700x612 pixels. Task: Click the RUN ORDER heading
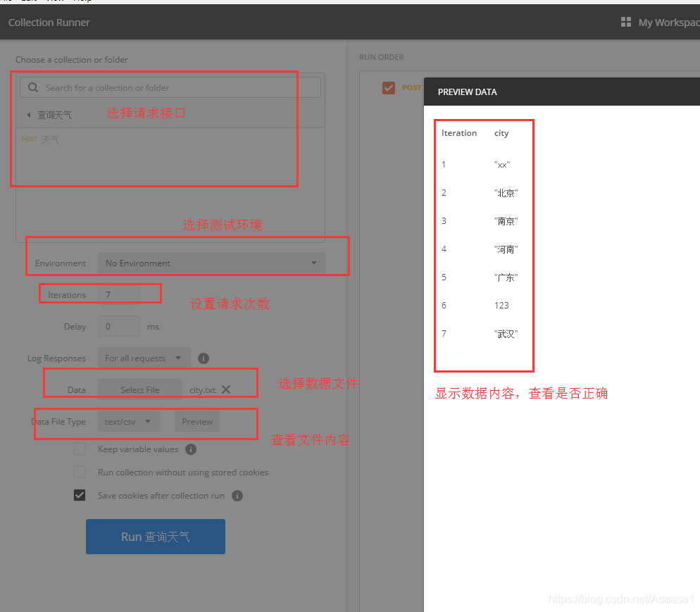381,57
